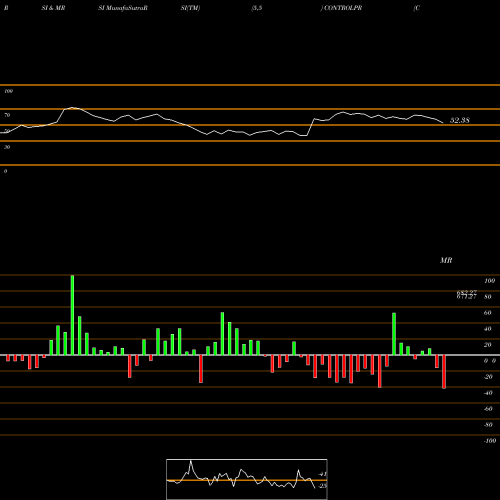The width and height of the screenshot is (500, 500).
Task: Click the MR axis label -40
Action: pyautogui.click(x=488, y=393)
